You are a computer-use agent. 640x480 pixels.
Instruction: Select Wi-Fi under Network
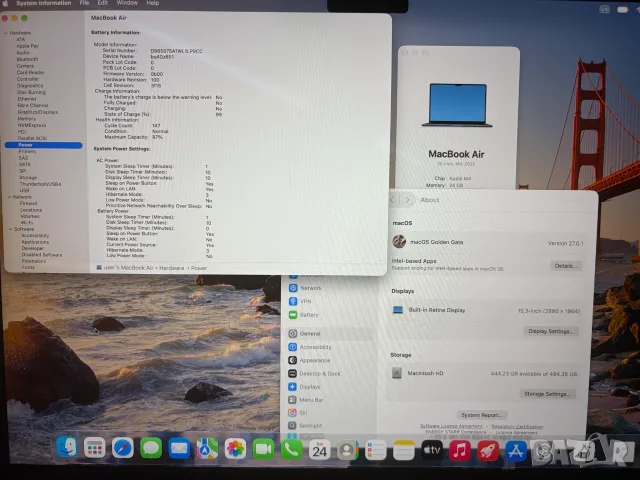27,223
